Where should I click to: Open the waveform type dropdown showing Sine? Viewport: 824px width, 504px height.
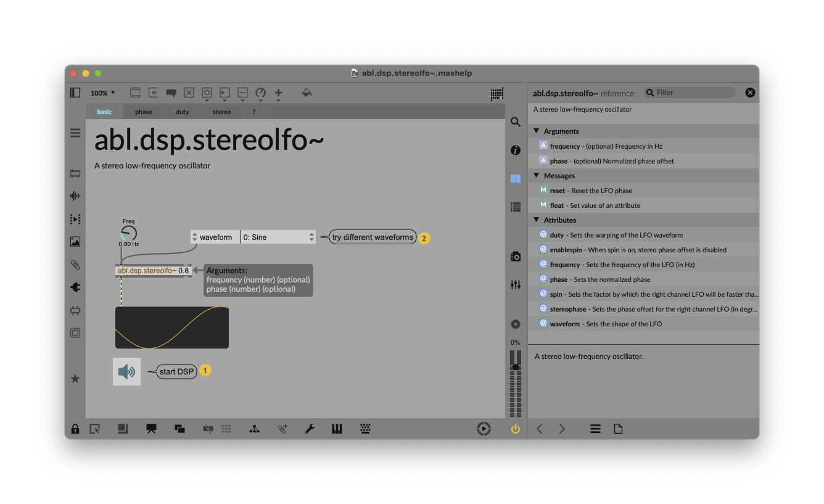click(278, 237)
